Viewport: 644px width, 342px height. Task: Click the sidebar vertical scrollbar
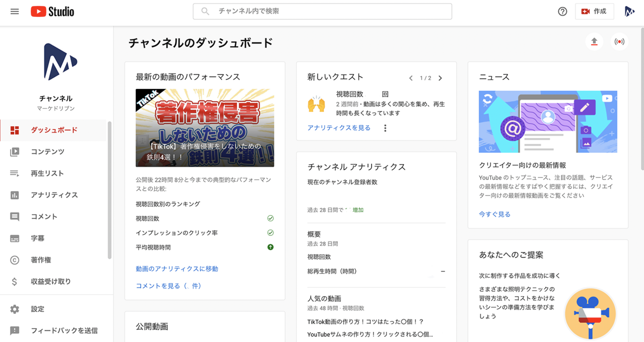[x=109, y=190]
